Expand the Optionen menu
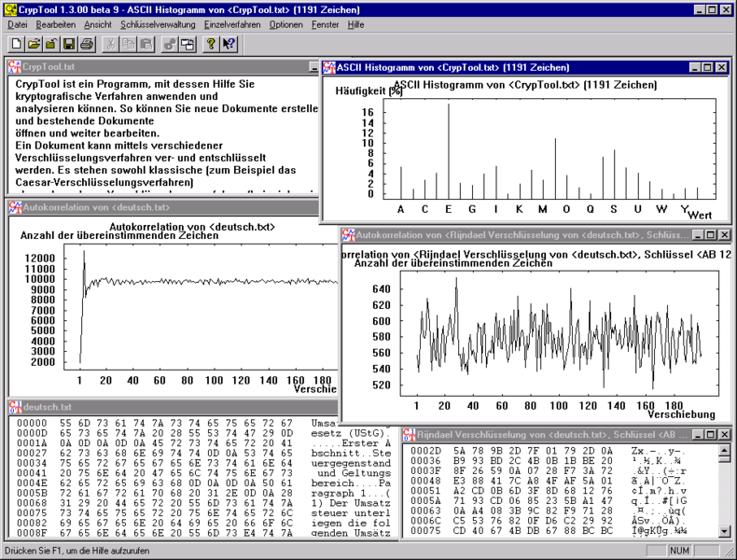Screen dimensions: 737x560 pos(285,24)
